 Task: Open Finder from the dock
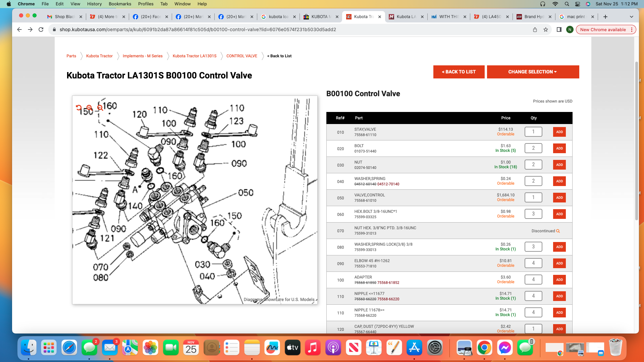point(29,348)
